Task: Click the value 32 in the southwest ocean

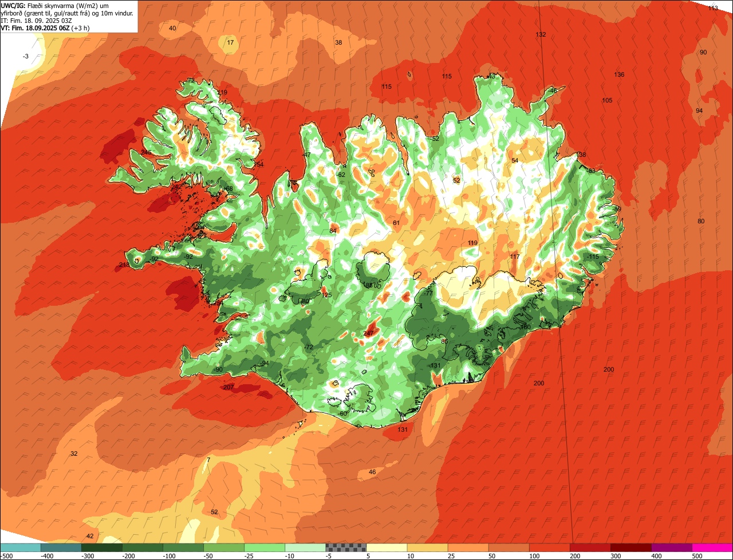Action: (74, 453)
